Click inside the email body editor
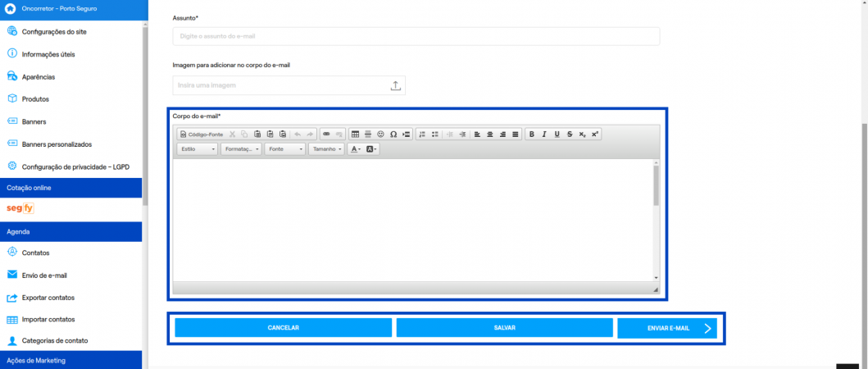Image resolution: width=868 pixels, height=369 pixels. 413,220
